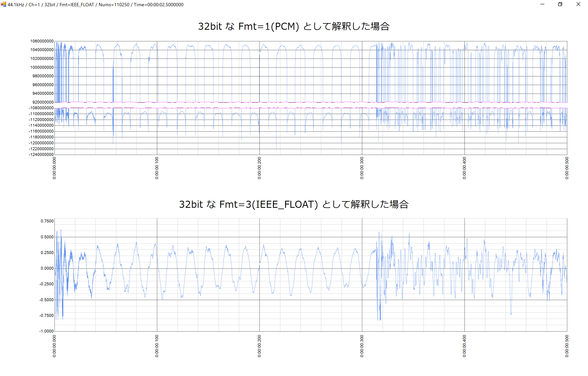Viewport: 588px width, 376px height.
Task: Click the 960000000 axis label
Action: tap(43, 85)
